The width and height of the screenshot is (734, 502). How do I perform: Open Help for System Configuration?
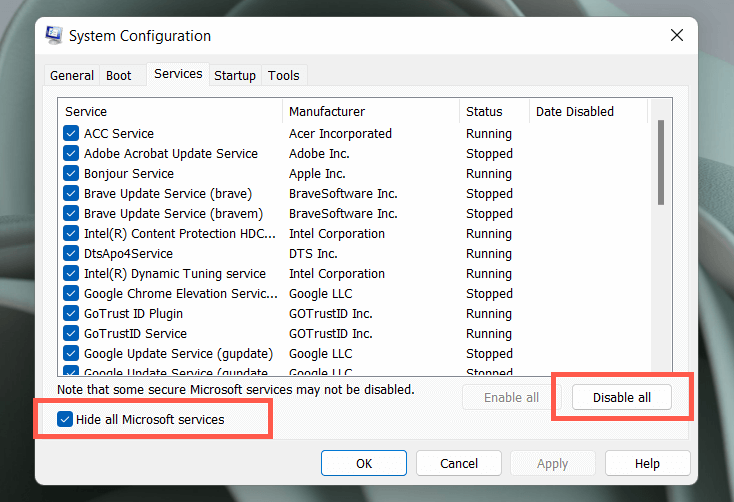[x=647, y=463]
